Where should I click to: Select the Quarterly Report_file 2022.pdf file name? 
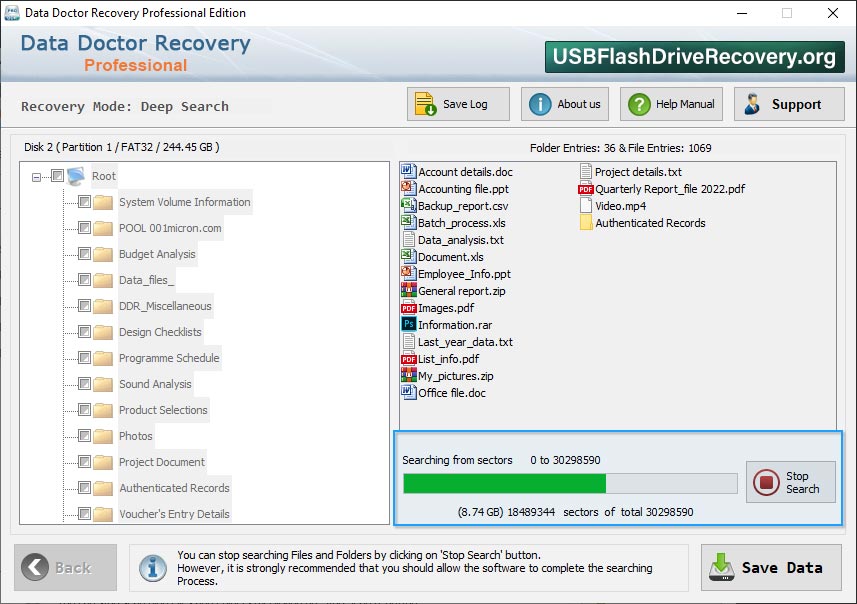670,189
